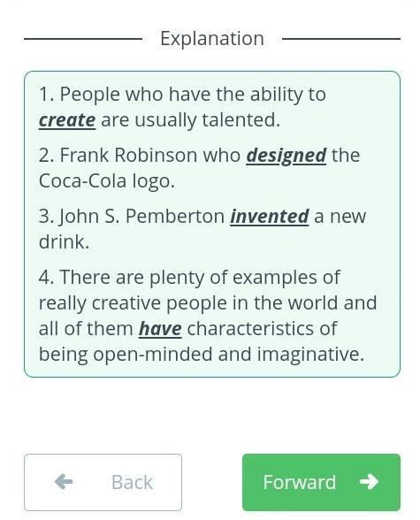Click the underlined word 'have'
420x520 pixels.
coord(160,329)
